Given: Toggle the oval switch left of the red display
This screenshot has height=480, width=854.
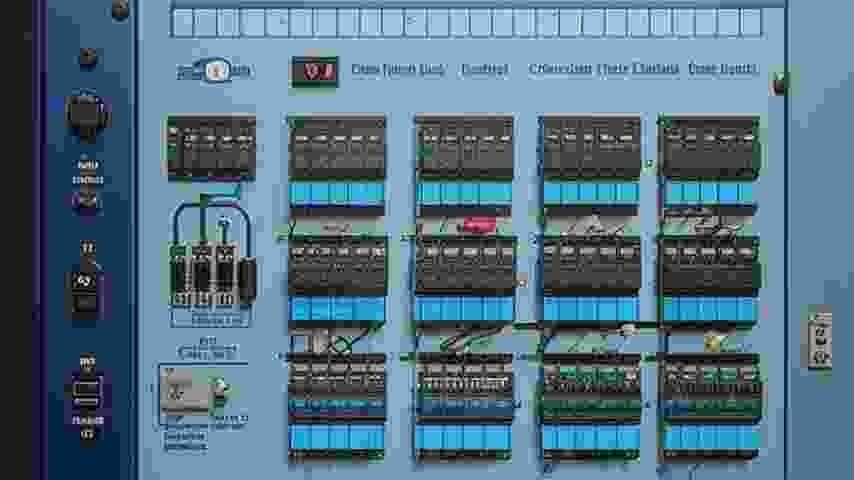Looking at the screenshot, I should 216,70.
